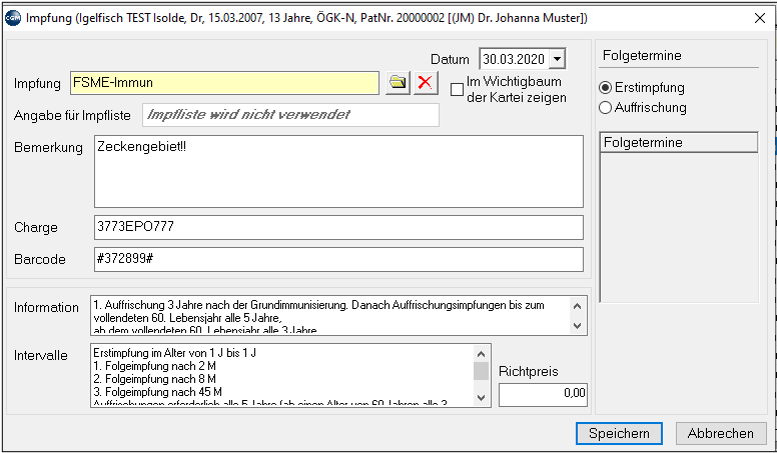Cancel the dialog with Abbrechen
The image size is (777, 453).
point(721,433)
